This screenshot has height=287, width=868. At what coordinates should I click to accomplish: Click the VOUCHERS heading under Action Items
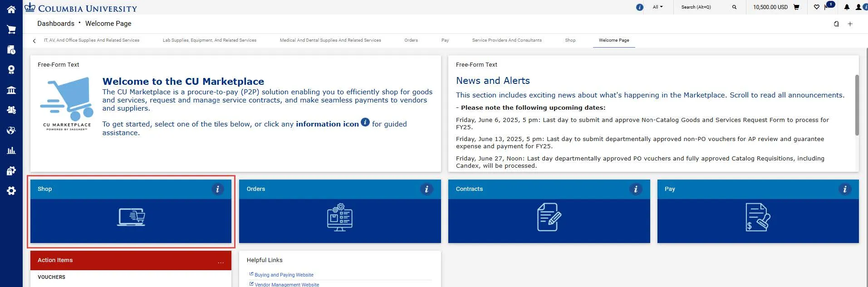point(51,277)
